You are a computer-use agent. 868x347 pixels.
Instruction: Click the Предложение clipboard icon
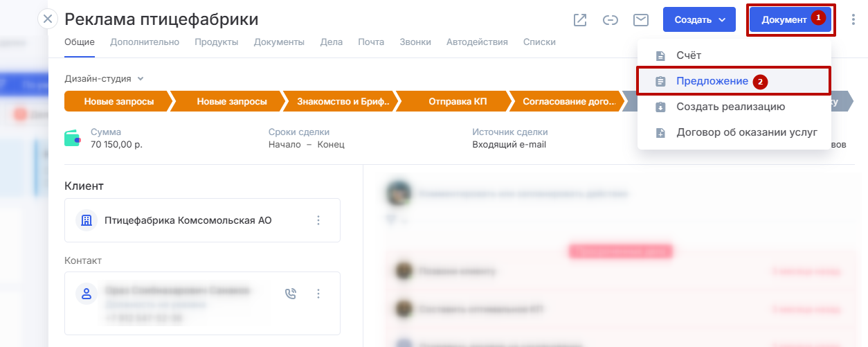[660, 82]
